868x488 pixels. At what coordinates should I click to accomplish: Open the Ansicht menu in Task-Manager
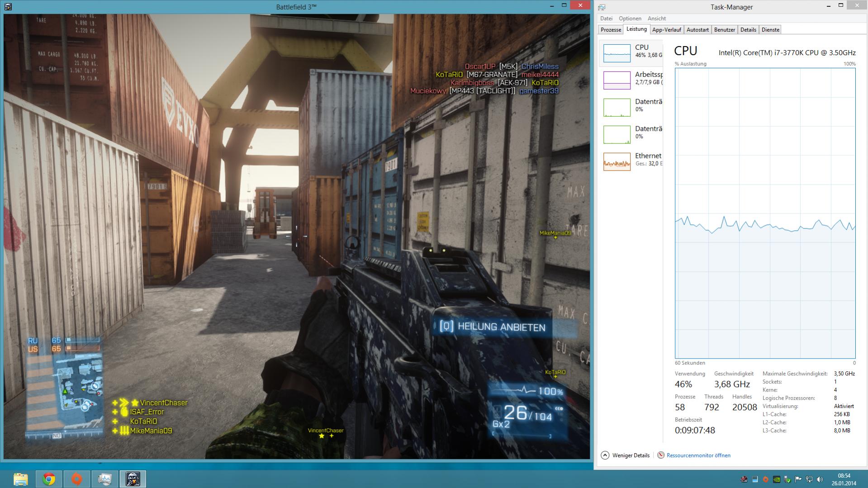pyautogui.click(x=656, y=19)
